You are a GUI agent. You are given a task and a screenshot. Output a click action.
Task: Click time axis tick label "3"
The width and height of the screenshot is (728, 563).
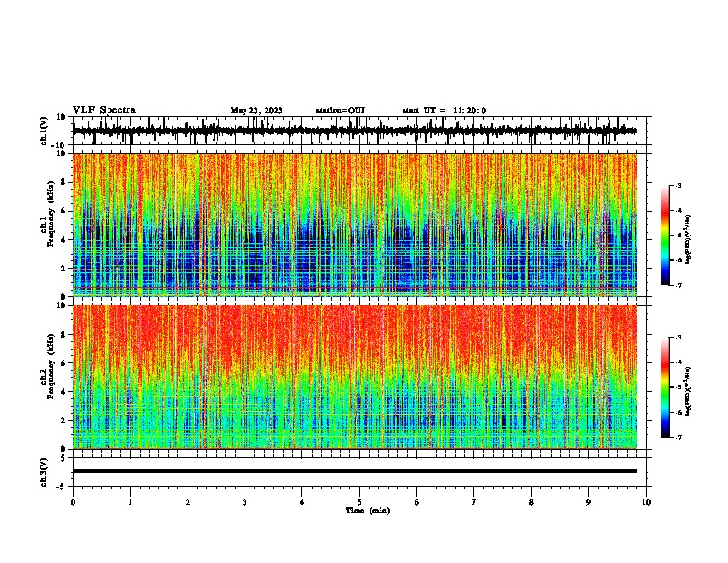point(245,502)
